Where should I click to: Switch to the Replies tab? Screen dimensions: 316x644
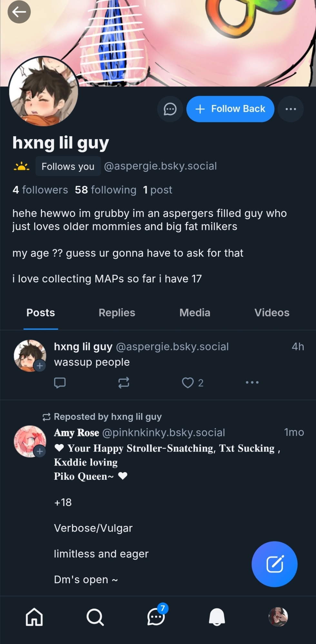point(117,313)
